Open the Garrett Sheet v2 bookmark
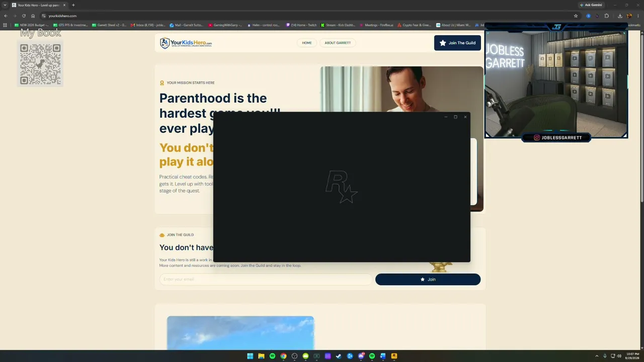 109,25
